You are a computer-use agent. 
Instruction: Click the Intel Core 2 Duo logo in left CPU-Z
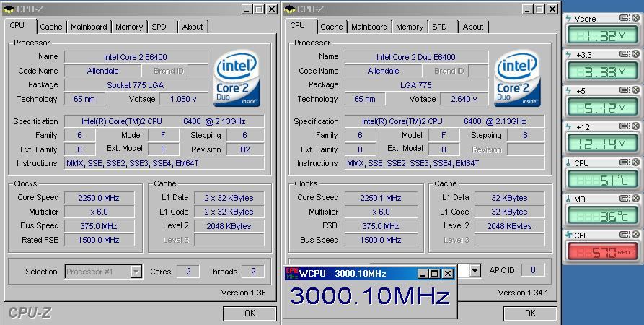(x=237, y=79)
